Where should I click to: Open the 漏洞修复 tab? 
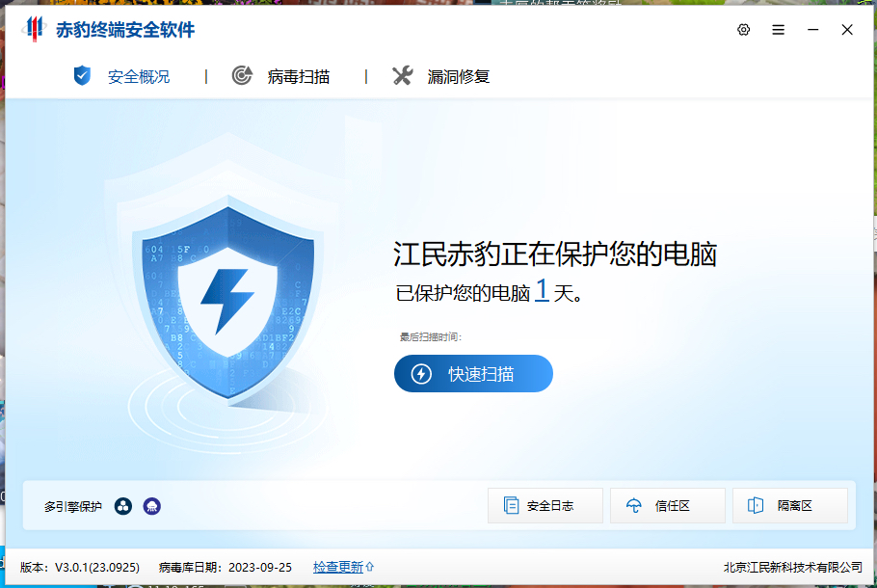441,76
